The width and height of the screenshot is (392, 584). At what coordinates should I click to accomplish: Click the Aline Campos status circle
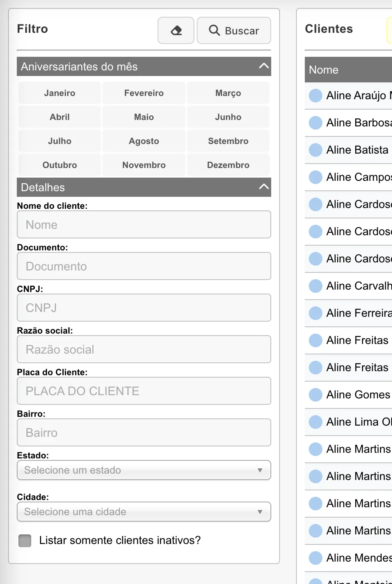(x=316, y=177)
